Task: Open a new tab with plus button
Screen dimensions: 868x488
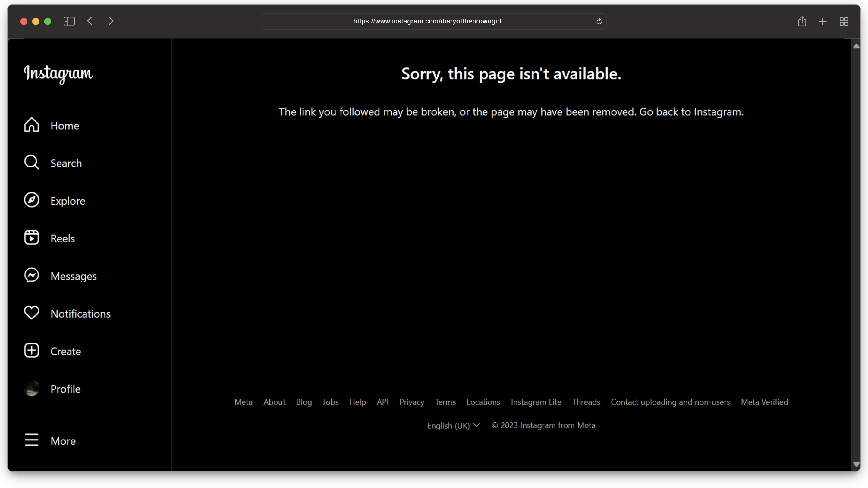Action: coord(822,22)
